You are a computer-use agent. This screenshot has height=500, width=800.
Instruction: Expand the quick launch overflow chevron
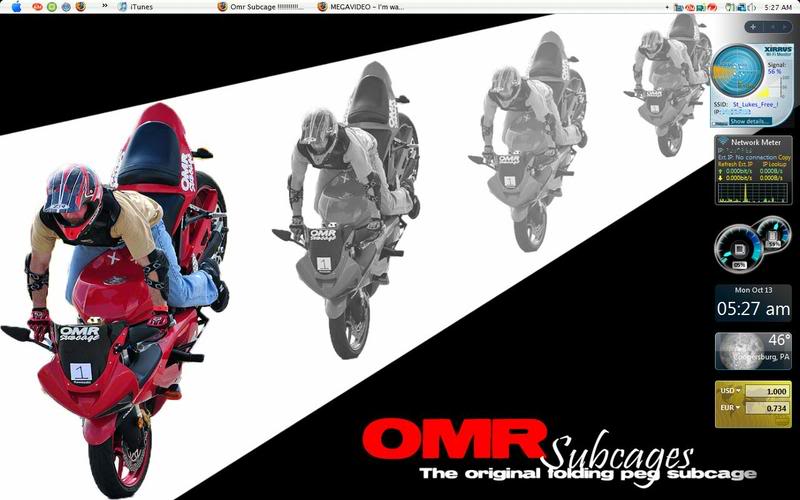(104, 6)
